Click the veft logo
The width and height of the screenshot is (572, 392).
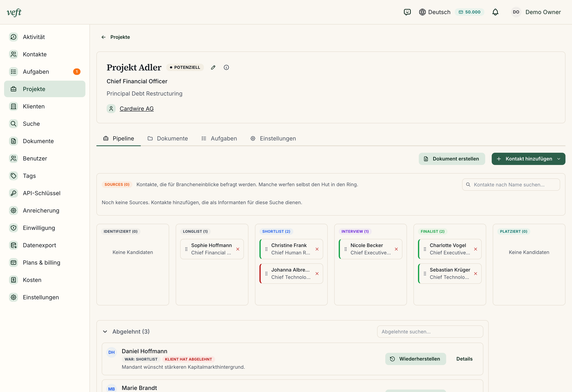(14, 12)
